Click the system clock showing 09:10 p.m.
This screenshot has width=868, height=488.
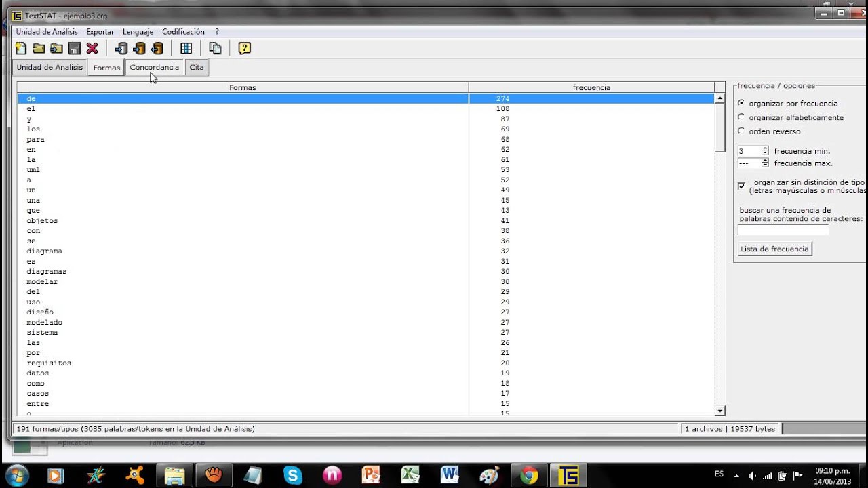[x=832, y=470]
